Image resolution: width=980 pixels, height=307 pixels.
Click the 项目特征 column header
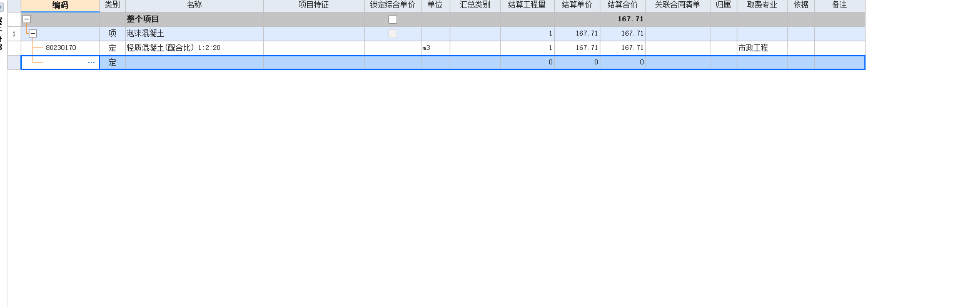[x=314, y=5]
